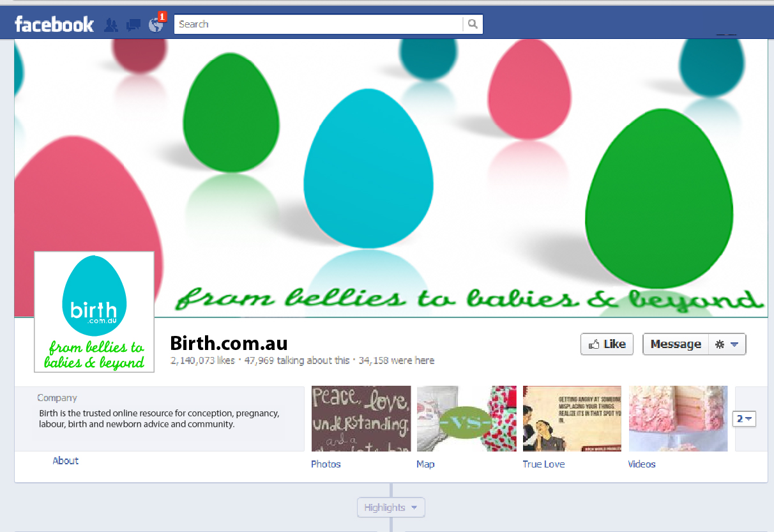Click the Map -vs- thumbnail
Screen dimensions: 774x532
466,418
